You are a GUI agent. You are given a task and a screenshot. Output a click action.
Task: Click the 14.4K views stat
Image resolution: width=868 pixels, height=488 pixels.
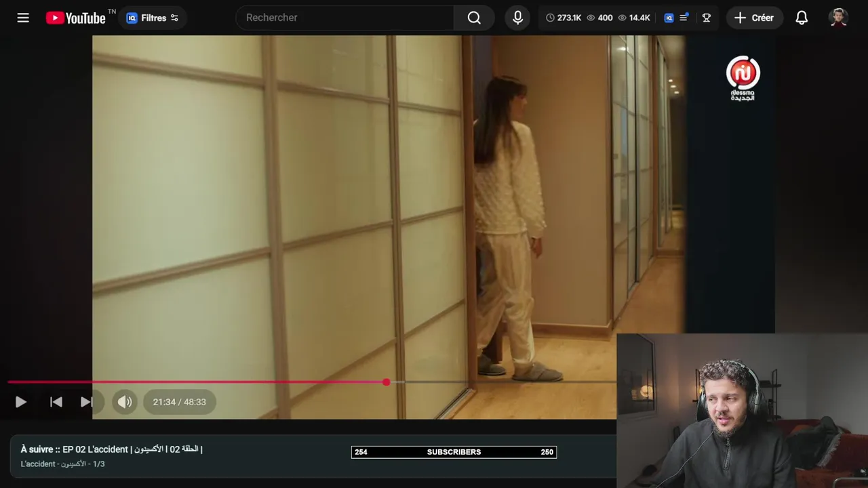(x=634, y=18)
